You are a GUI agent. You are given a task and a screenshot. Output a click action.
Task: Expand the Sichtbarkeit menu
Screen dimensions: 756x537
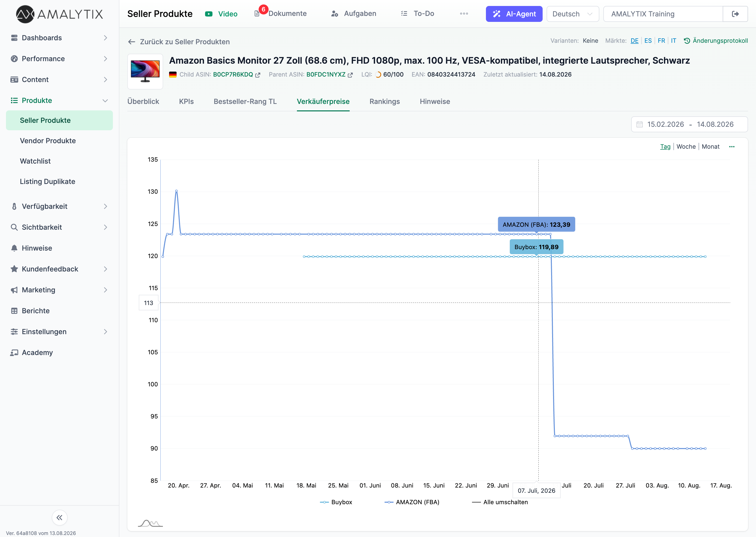click(59, 227)
